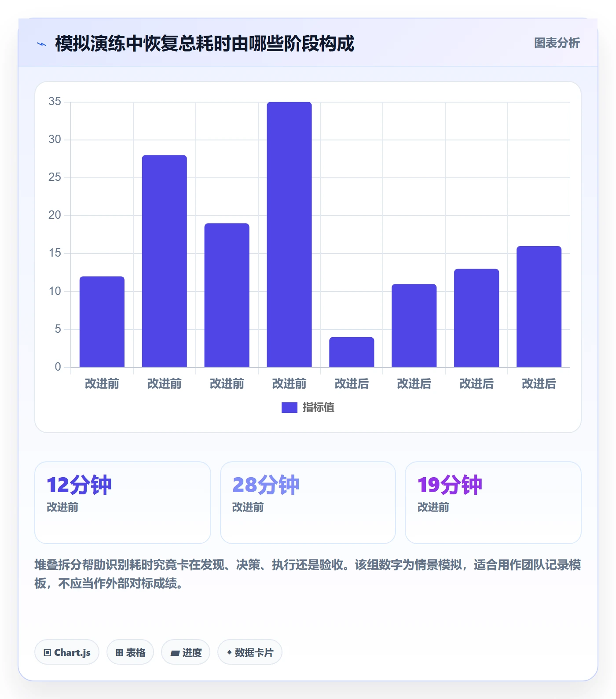Open the 28分钟 data card
The height and width of the screenshot is (699, 616).
[308, 503]
